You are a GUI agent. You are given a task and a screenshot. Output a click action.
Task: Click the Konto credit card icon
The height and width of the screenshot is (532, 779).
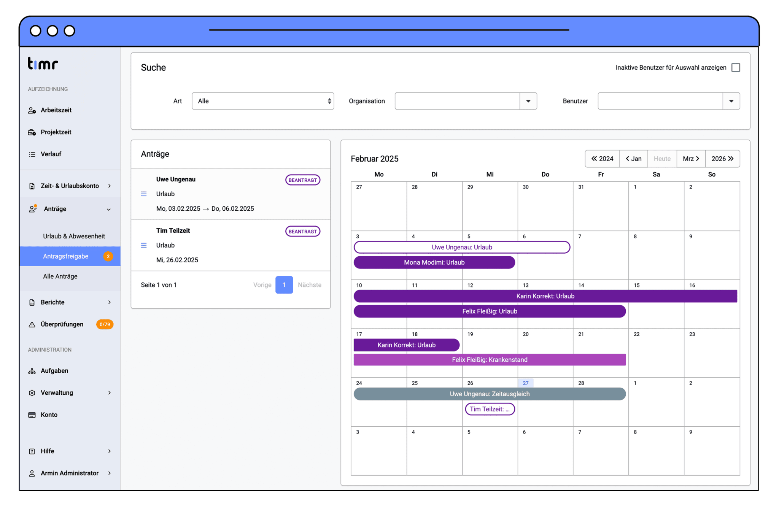coord(32,415)
